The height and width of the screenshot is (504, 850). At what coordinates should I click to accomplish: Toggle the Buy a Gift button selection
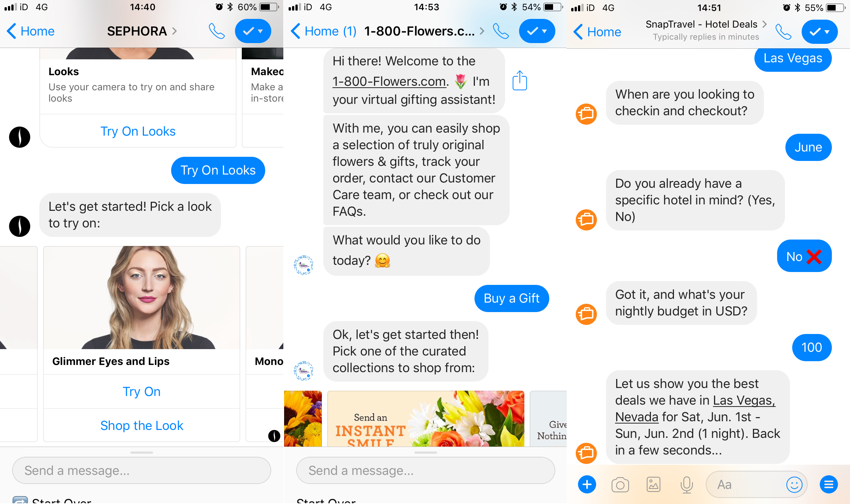510,298
